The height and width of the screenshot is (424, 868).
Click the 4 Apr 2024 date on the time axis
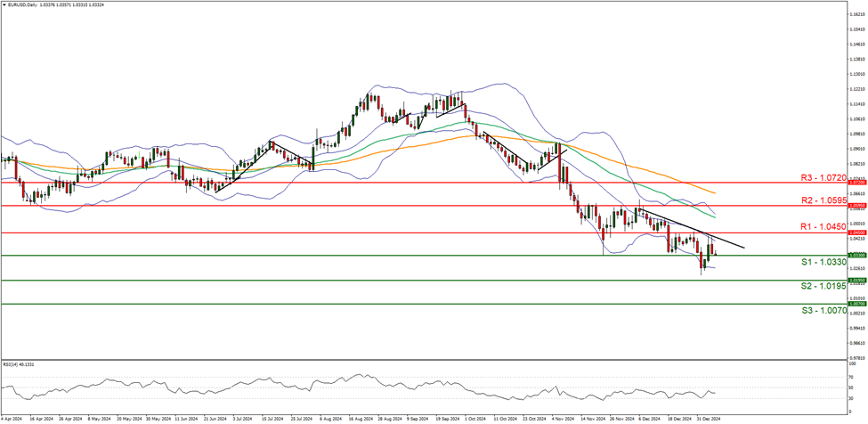(x=12, y=417)
